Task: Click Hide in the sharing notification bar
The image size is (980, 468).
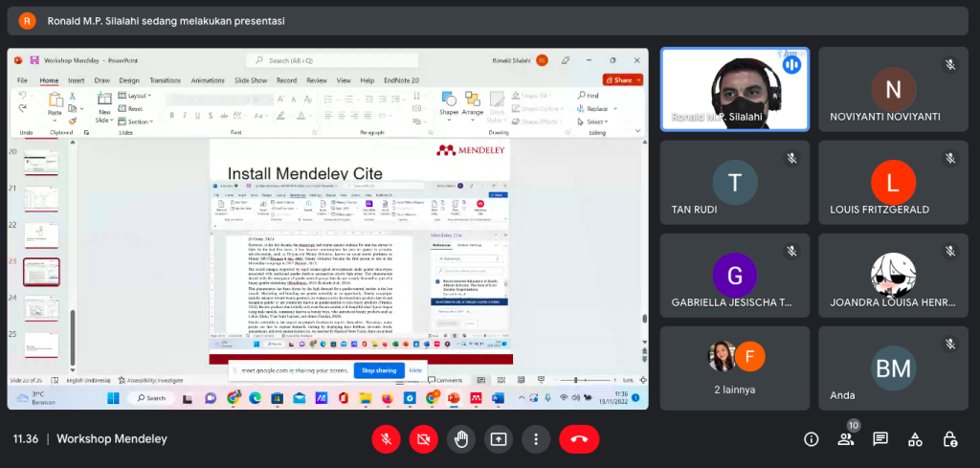Action: 415,370
